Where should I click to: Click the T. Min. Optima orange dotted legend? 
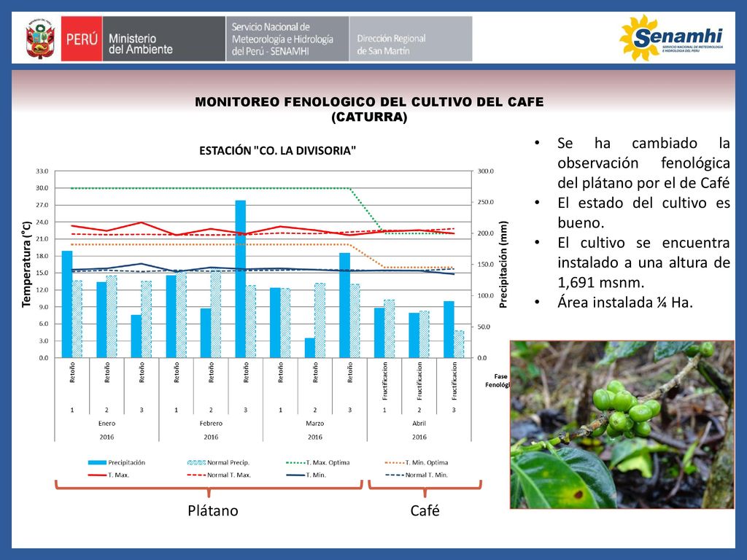417,462
